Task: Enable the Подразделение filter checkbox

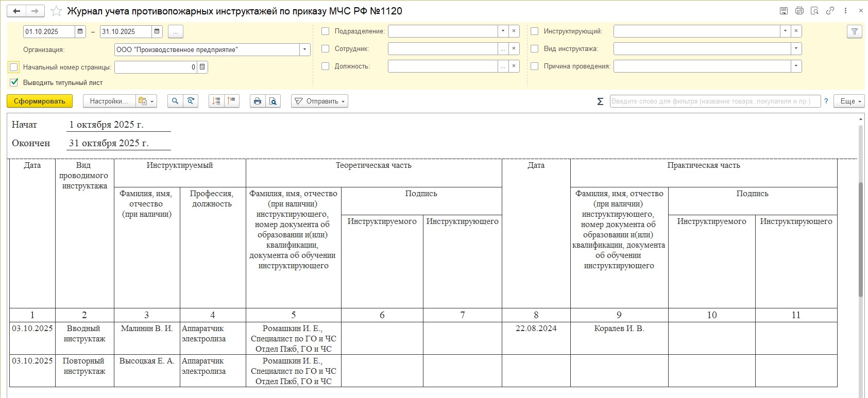Action: [326, 31]
